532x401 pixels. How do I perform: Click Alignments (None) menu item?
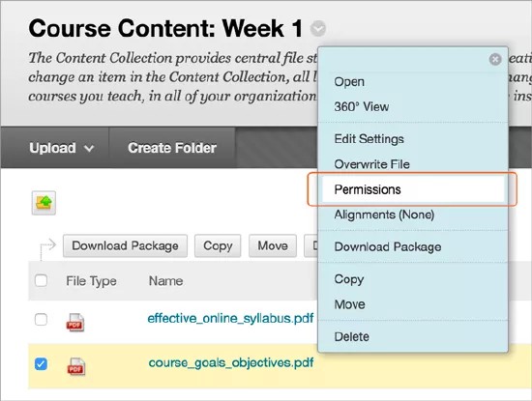[x=384, y=215]
